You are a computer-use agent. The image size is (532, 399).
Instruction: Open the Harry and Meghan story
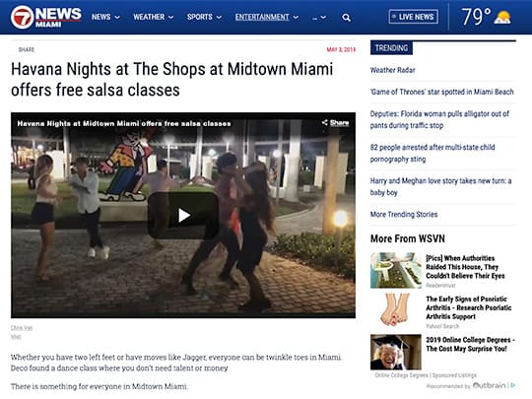pyautogui.click(x=440, y=186)
